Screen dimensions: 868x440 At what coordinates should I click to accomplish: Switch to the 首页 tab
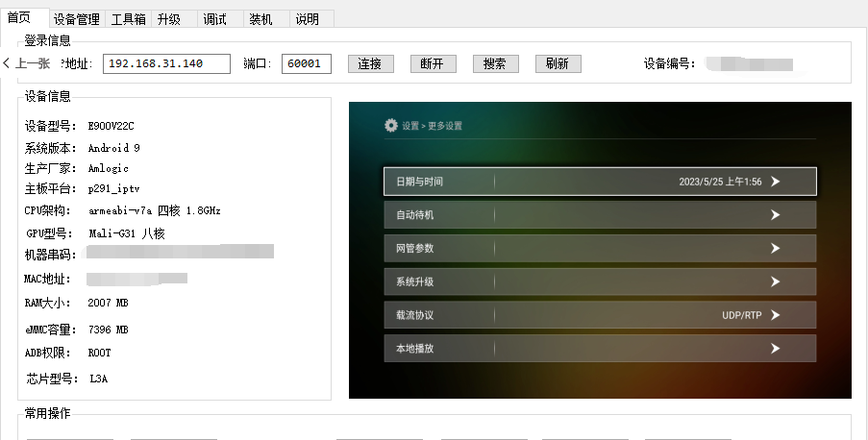coord(24,17)
